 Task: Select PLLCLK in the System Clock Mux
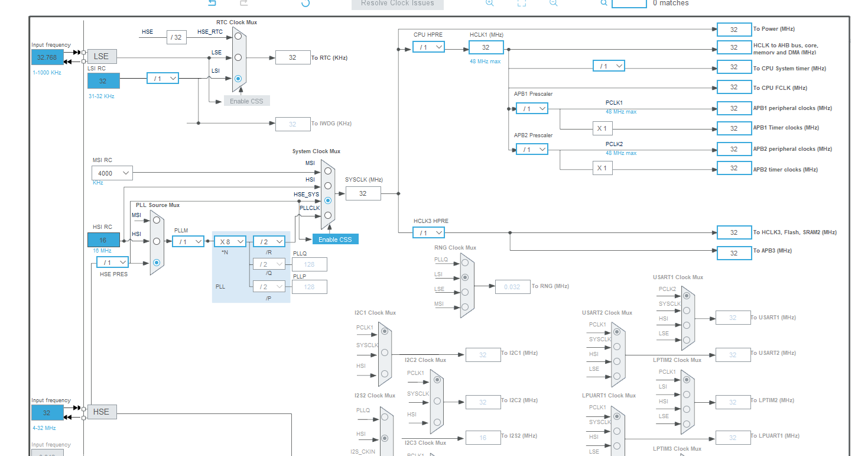pyautogui.click(x=328, y=215)
